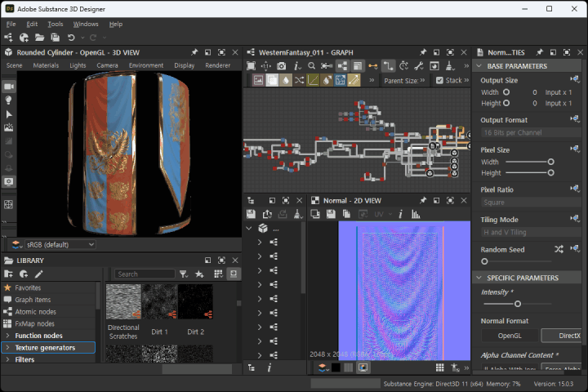This screenshot has width=588, height=392.
Task: Adjust the Pixel Size Width slider
Action: 550,162
